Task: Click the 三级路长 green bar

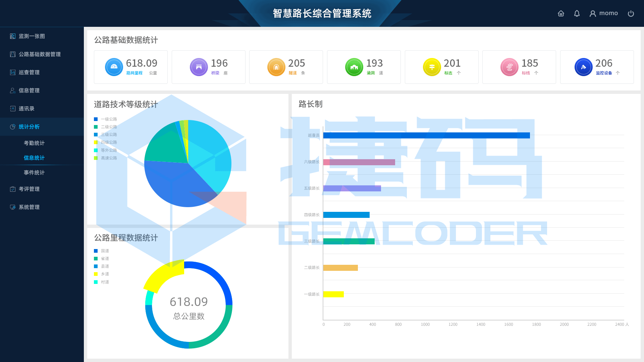Action: [349, 241]
